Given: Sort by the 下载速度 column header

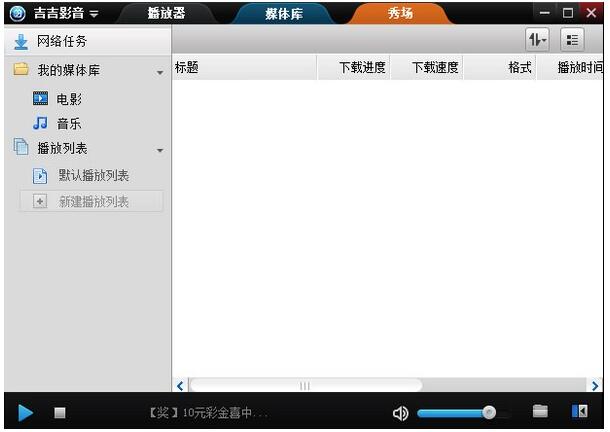Looking at the screenshot, I should coord(427,68).
